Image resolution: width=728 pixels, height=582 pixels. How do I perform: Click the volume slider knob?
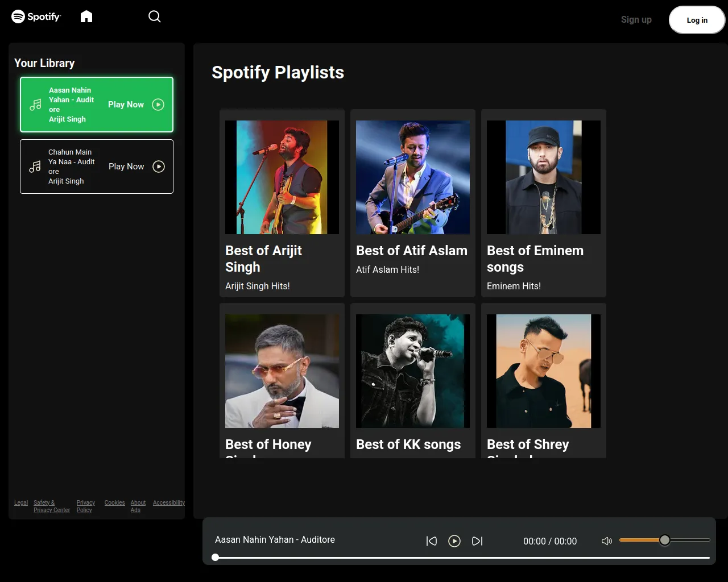coord(665,540)
